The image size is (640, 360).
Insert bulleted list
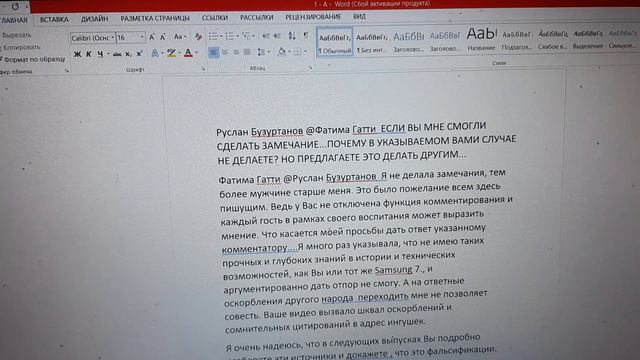pyautogui.click(x=213, y=36)
